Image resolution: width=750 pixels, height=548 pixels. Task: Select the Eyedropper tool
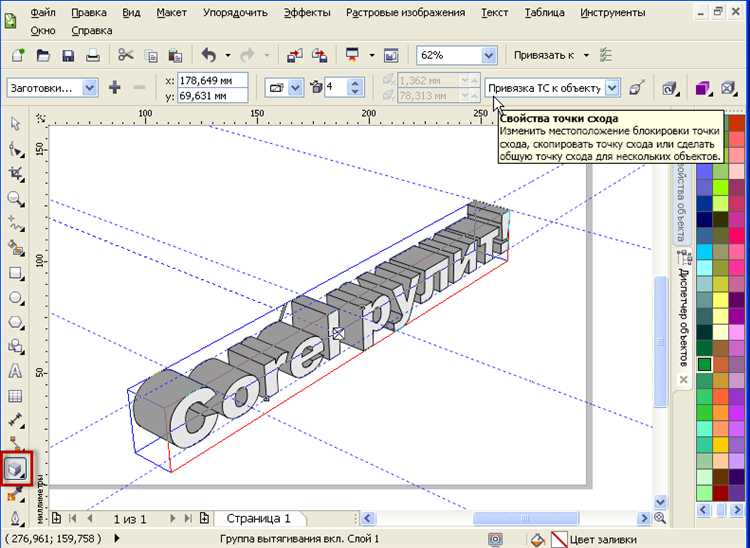16,494
